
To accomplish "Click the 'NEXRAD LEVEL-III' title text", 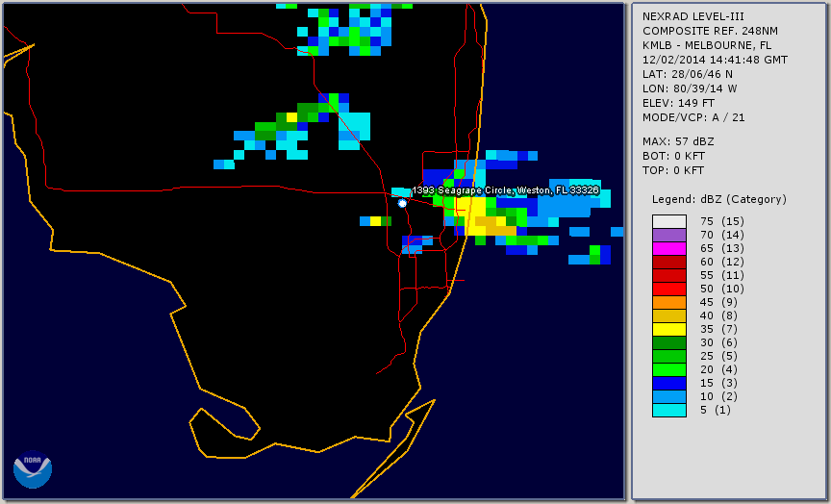I will point(693,16).
